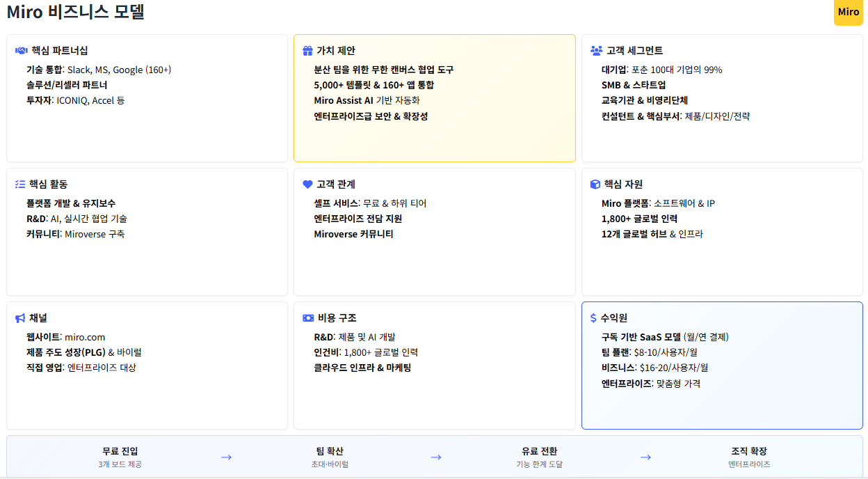This screenshot has width=868, height=479.
Task: Click the SMB & 스타트업 line
Action: click(x=634, y=85)
